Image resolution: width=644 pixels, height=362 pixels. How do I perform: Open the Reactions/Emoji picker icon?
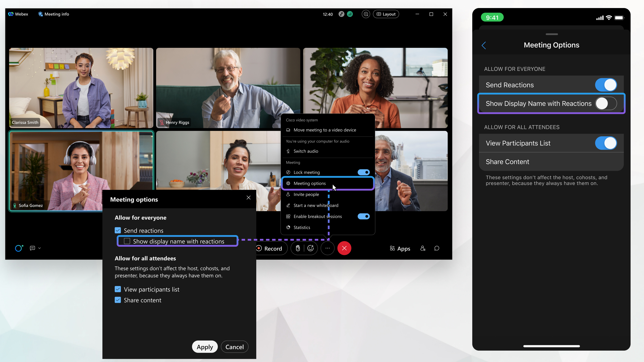[311, 248]
